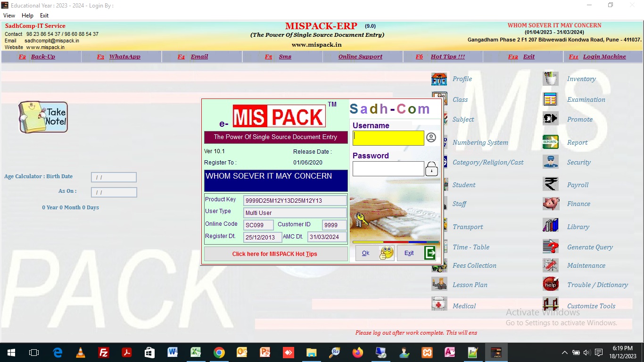This screenshot has height=362, width=644.
Task: Open the Help menu
Action: pos(27,16)
